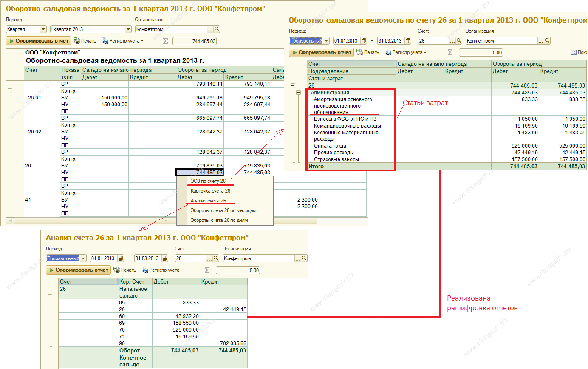This screenshot has width=588, height=369.
Task: Click Сформировать отчет in ОСВ по счету 26 window
Action: pos(321,53)
